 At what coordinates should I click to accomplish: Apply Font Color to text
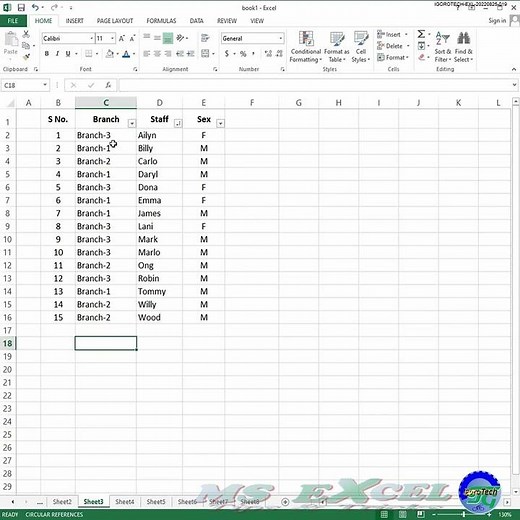pos(126,54)
